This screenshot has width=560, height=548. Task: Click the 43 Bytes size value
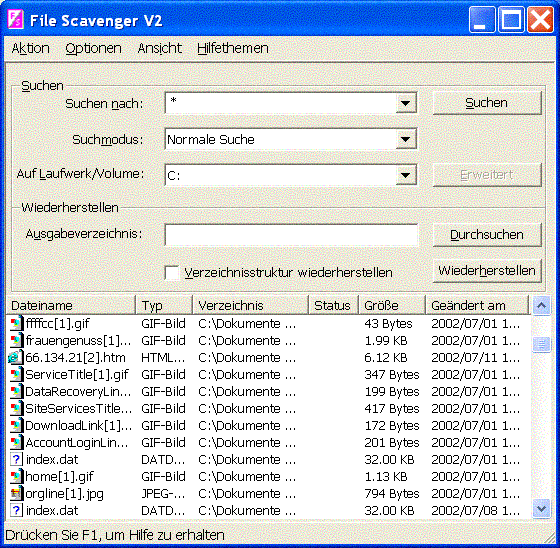(x=388, y=324)
